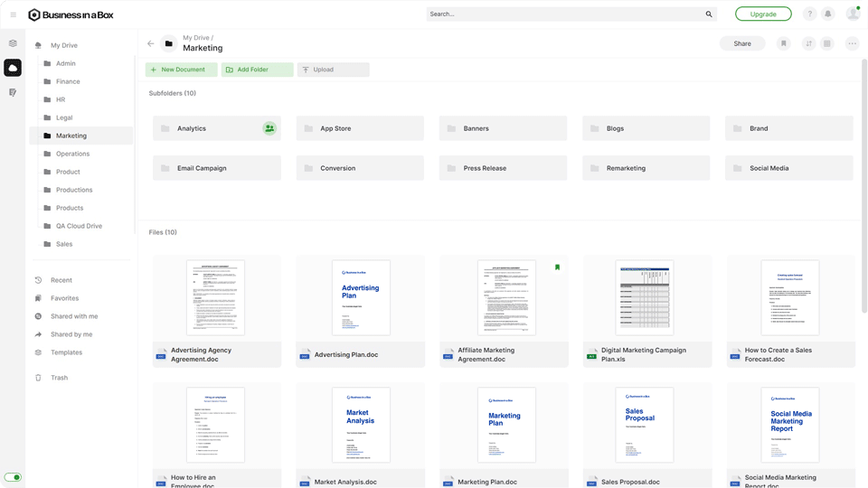Open the three-dots more options menu
This screenshot has width=868, height=488.
click(852, 43)
